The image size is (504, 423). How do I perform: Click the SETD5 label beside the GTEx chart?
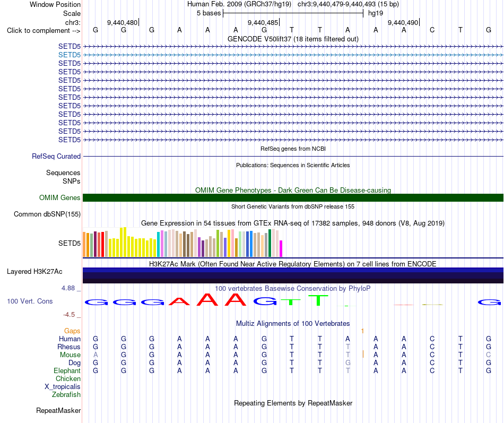(69, 243)
